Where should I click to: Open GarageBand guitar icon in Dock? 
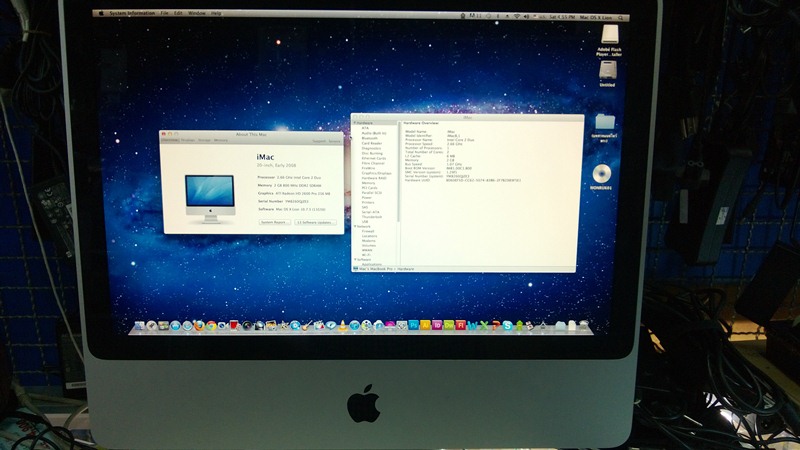(306, 326)
